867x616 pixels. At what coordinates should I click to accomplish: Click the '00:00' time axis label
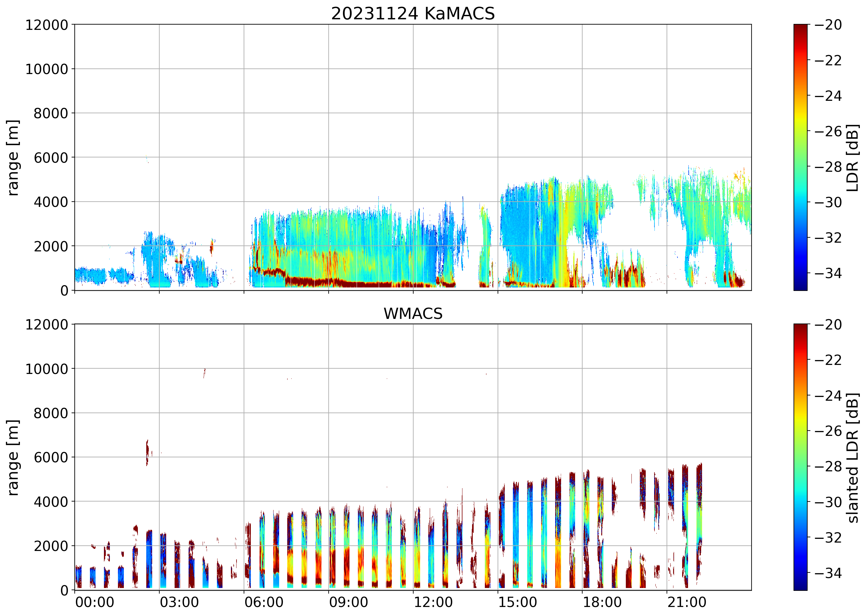click(95, 602)
